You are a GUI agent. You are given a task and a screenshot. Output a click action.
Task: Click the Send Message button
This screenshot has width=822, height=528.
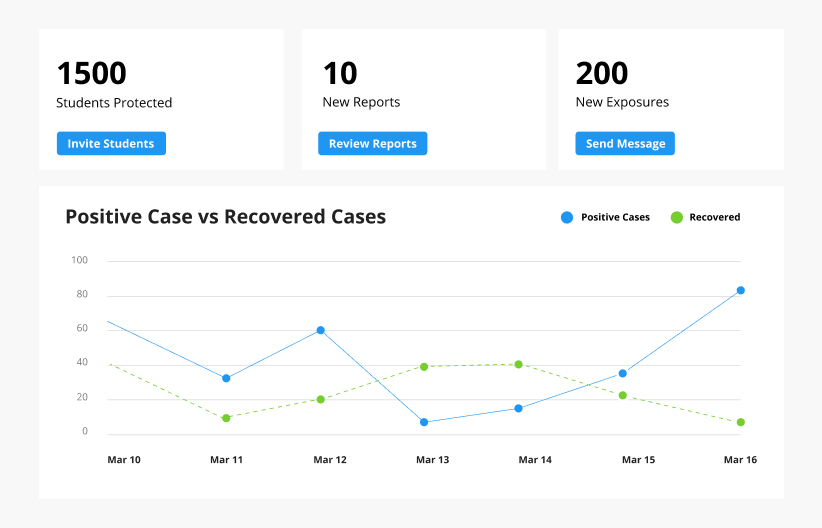pyautogui.click(x=625, y=143)
